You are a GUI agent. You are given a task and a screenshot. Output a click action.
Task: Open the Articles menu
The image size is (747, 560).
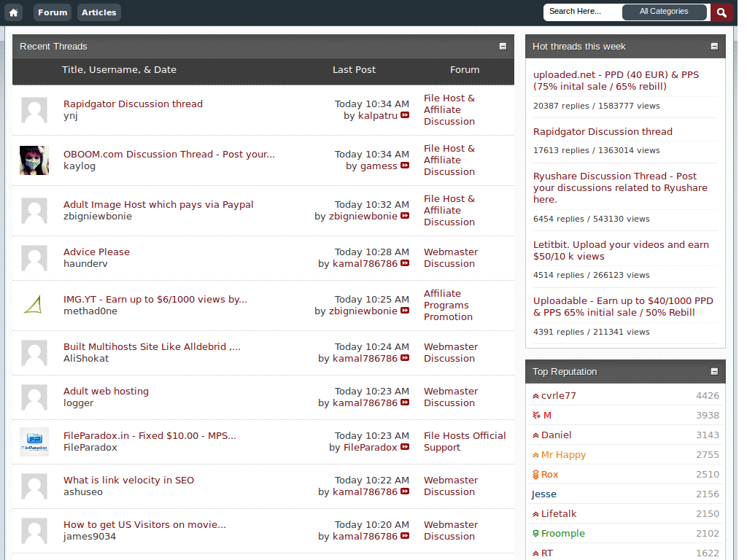[98, 12]
